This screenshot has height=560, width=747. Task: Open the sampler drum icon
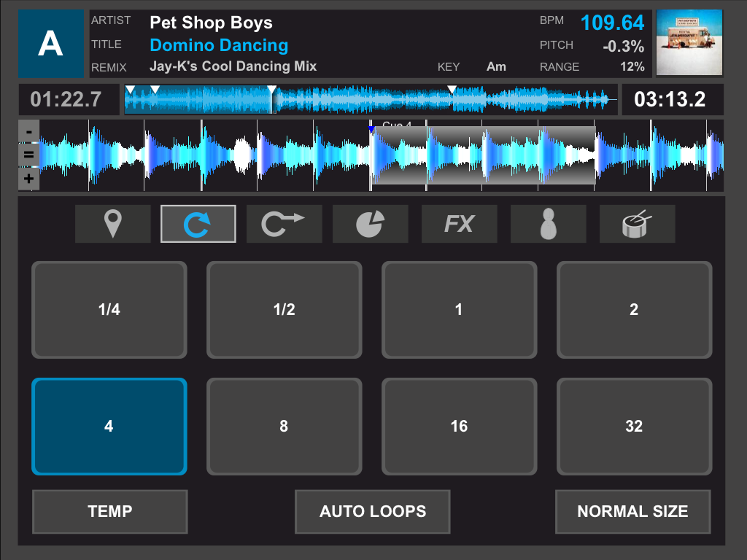coord(637,224)
